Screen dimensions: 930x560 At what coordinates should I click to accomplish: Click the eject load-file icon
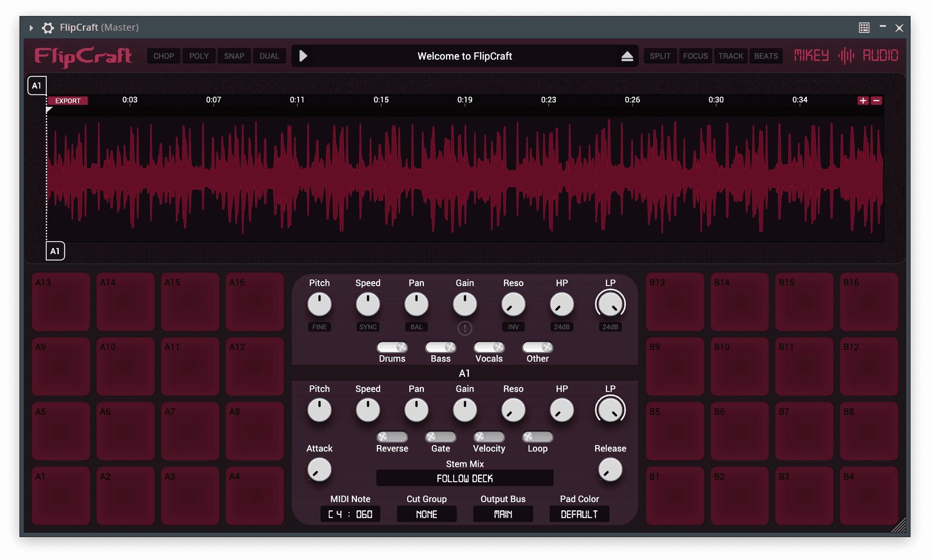point(627,56)
